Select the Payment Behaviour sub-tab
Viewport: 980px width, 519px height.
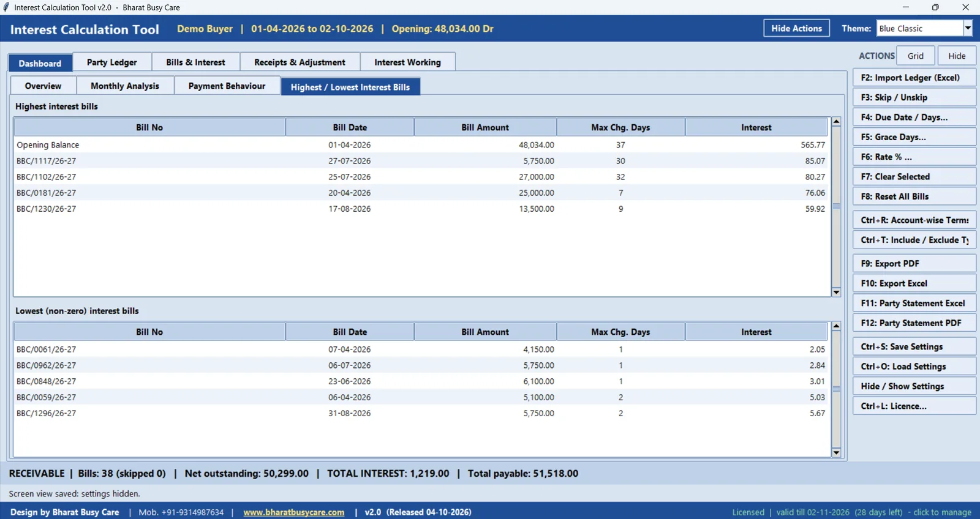(x=227, y=86)
